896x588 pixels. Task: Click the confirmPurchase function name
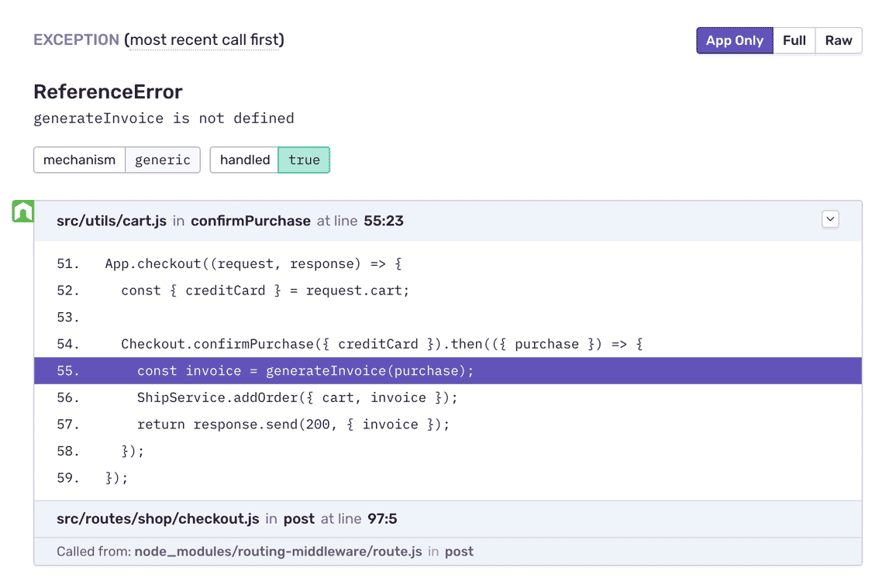250,220
